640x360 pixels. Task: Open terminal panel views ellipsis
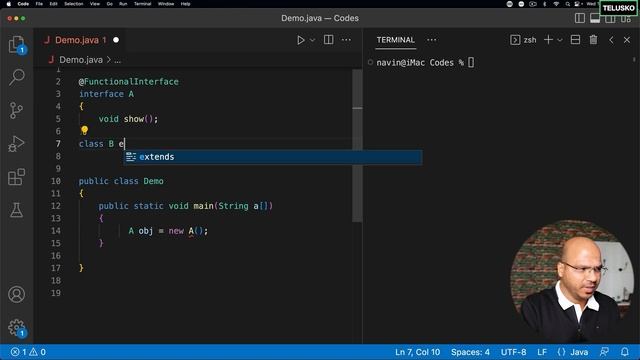[x=431, y=40]
